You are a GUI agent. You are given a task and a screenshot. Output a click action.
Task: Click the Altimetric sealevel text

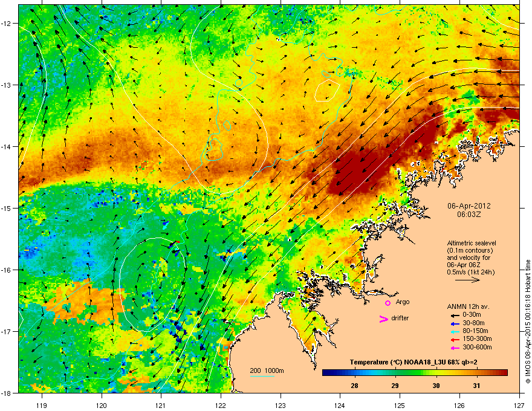click(x=472, y=243)
